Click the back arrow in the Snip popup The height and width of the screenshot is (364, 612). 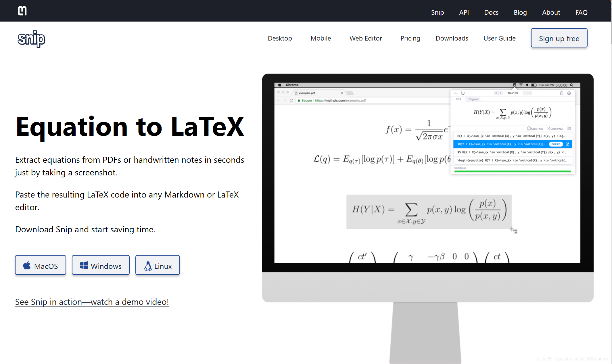tap(456, 93)
